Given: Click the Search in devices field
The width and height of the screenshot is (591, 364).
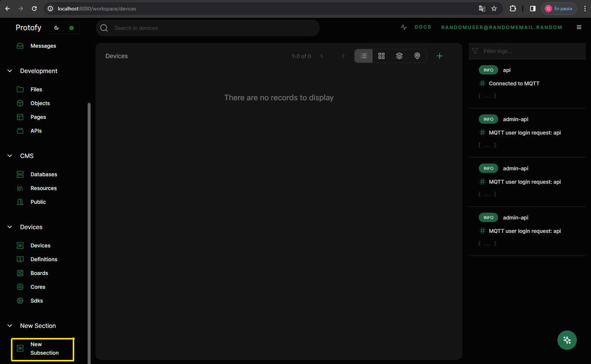Looking at the screenshot, I should click(x=208, y=28).
